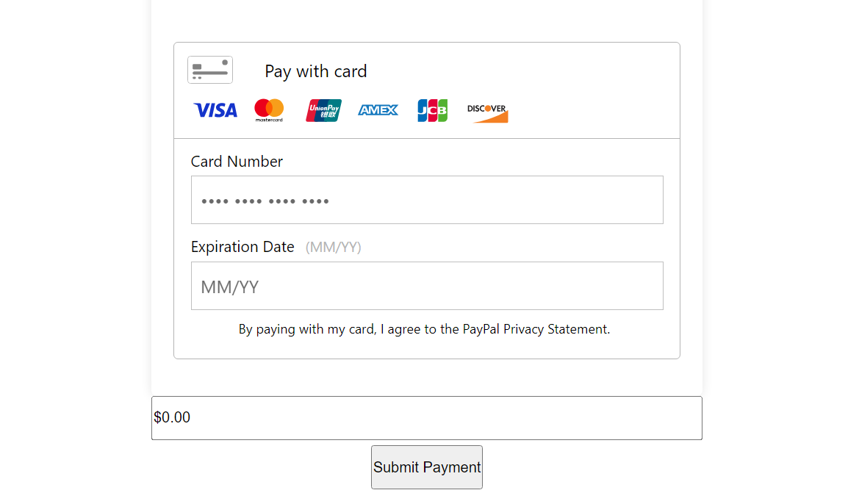Choose the UnionPay card logo
This screenshot has height=504, width=859.
pos(323,110)
